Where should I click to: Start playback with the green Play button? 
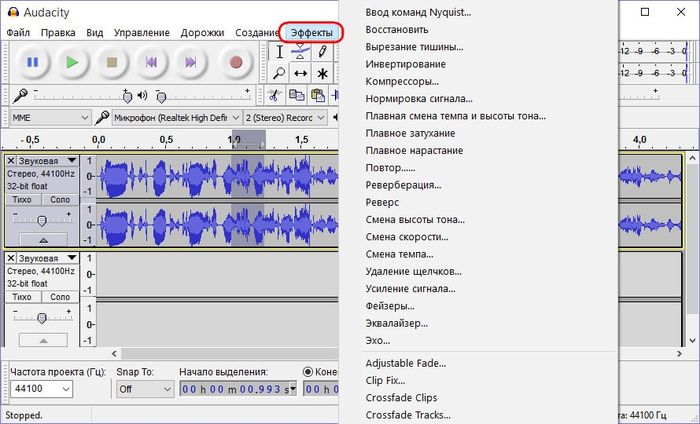[x=71, y=62]
